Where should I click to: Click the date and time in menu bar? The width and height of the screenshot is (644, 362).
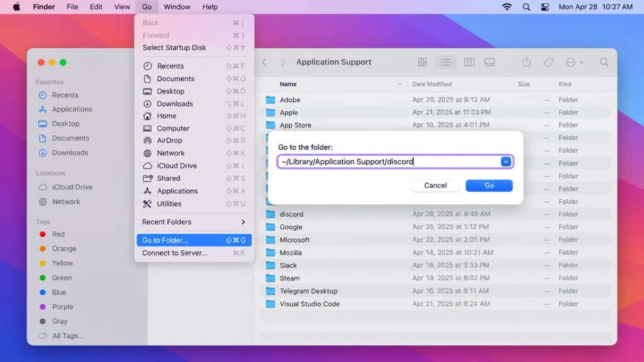pos(595,7)
